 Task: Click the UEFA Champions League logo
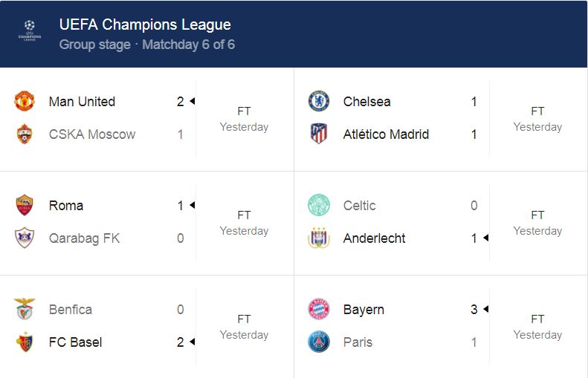click(x=30, y=33)
